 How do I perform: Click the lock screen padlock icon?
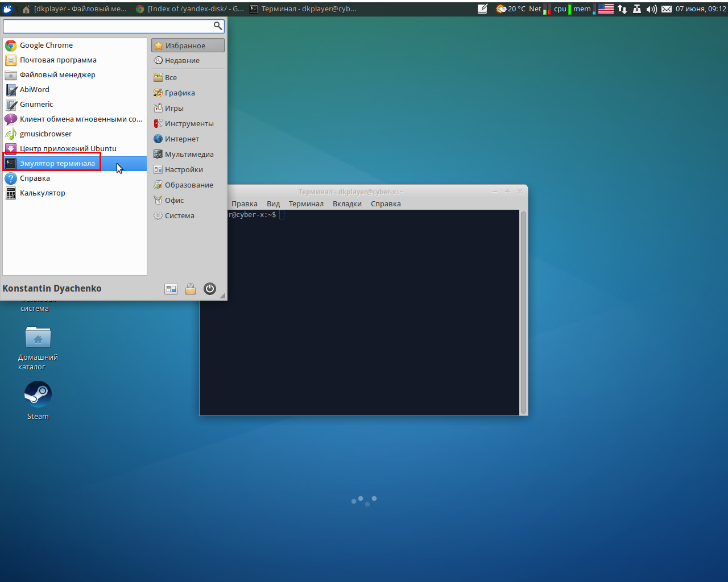[x=191, y=289]
